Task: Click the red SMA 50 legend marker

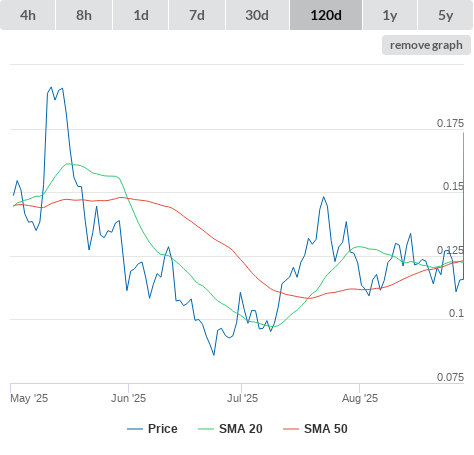Action: pos(291,429)
